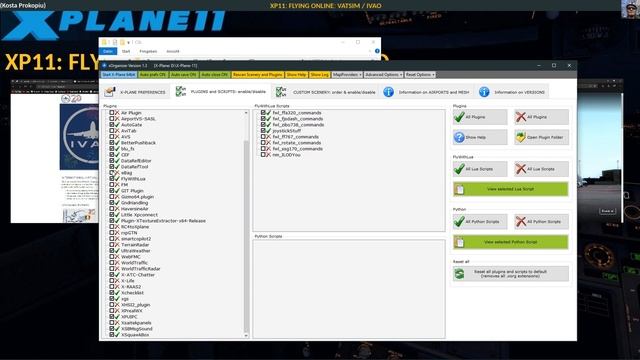Image resolution: width=640 pixels, height=360 pixels.
Task: Check the WebFMC plugin checkbox
Action: pos(111,257)
